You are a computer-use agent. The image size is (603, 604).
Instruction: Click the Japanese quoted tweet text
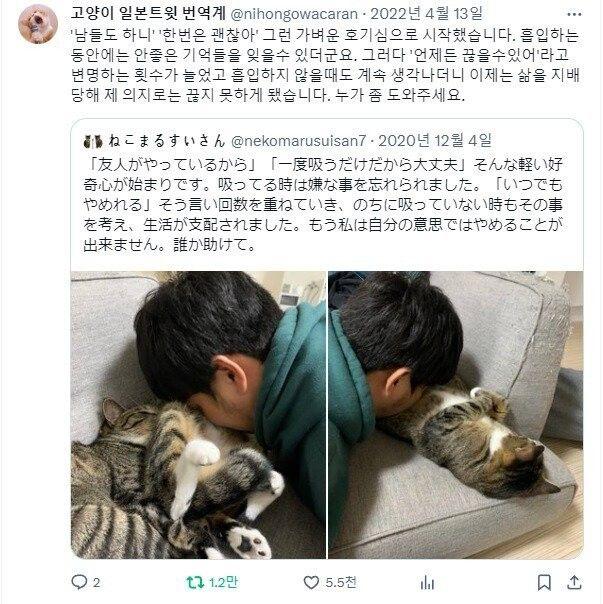323,205
